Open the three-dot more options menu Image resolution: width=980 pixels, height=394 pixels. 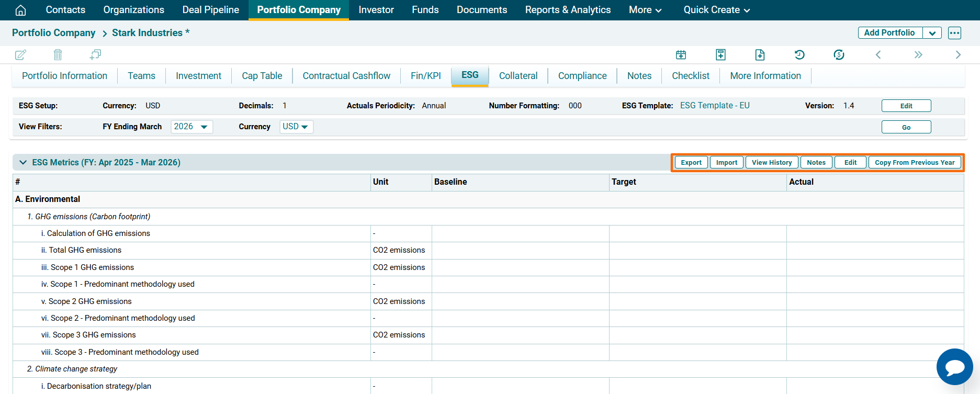click(954, 33)
